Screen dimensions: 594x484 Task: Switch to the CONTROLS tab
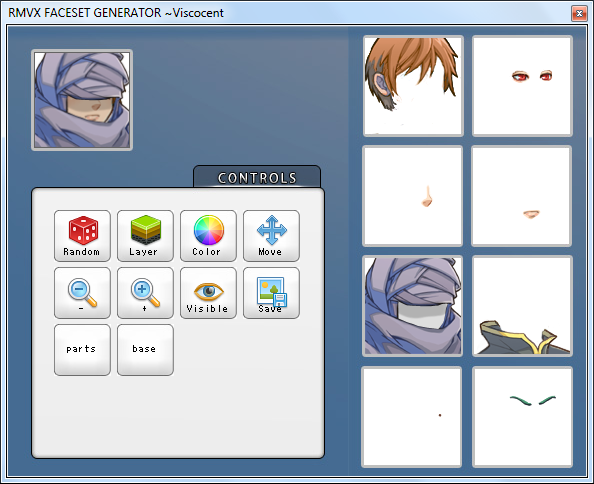[x=257, y=177]
